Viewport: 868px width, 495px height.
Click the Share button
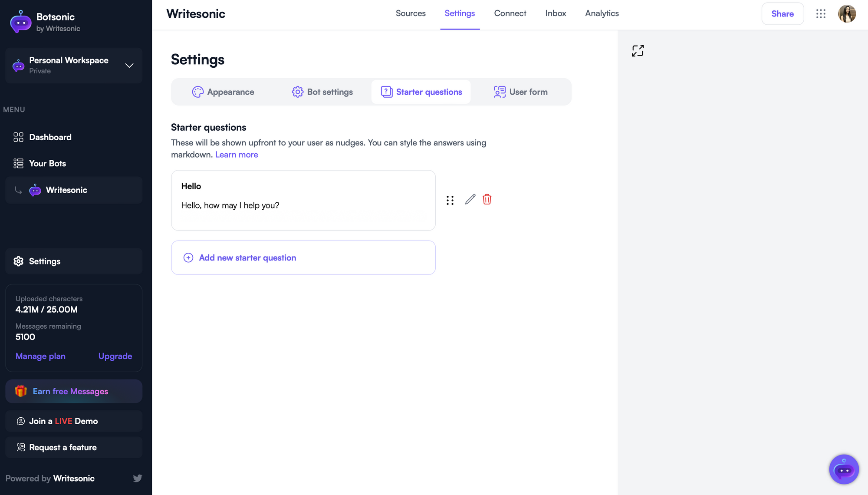[x=783, y=13]
